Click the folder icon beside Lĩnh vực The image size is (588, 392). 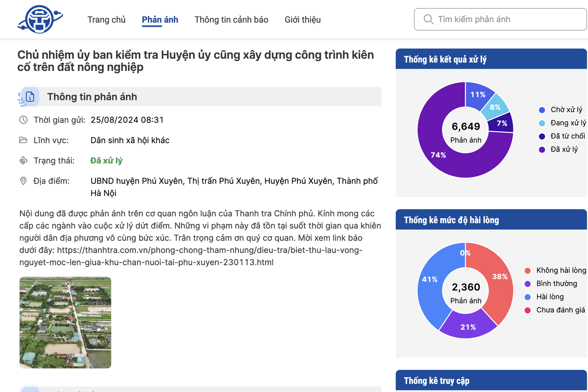coord(24,140)
